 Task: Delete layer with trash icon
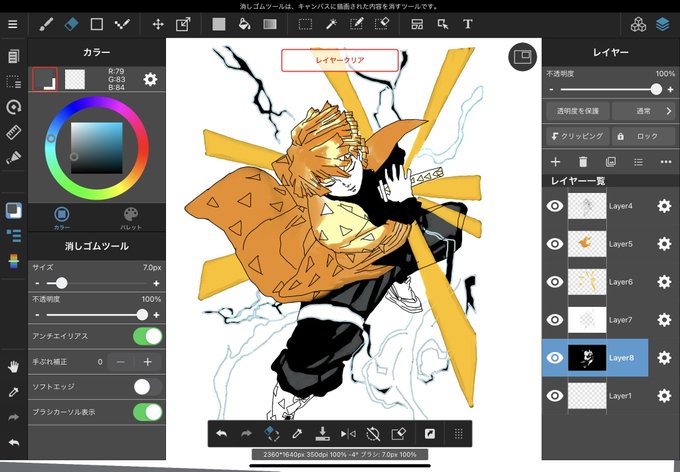(583, 162)
